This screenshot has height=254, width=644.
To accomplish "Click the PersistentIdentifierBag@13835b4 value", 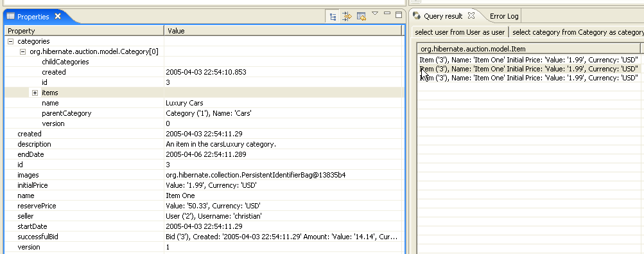I will tap(256, 175).
